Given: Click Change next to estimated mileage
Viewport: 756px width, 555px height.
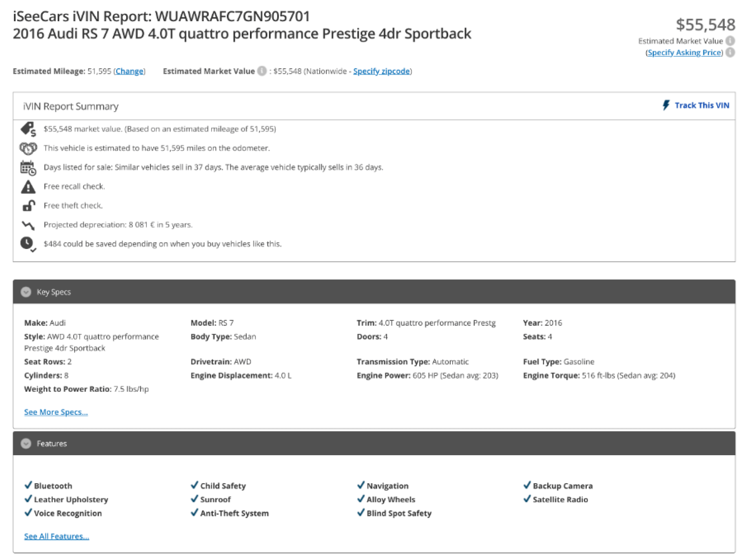Looking at the screenshot, I should (129, 71).
